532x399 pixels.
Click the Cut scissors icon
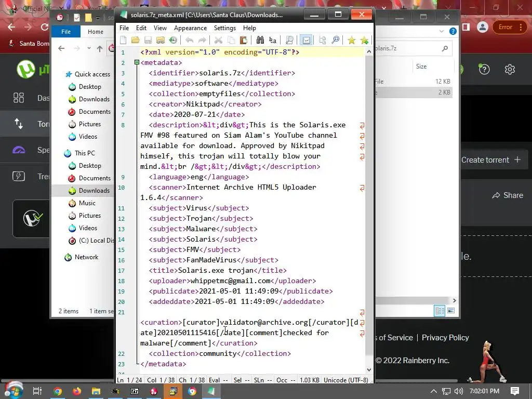point(218,41)
